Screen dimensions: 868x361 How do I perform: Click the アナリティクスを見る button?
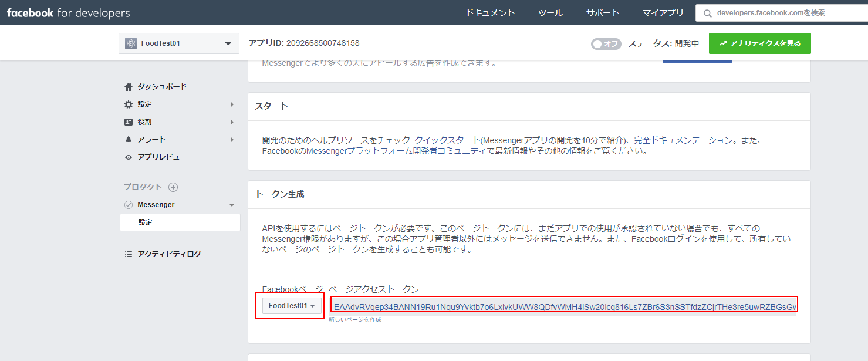(x=759, y=43)
